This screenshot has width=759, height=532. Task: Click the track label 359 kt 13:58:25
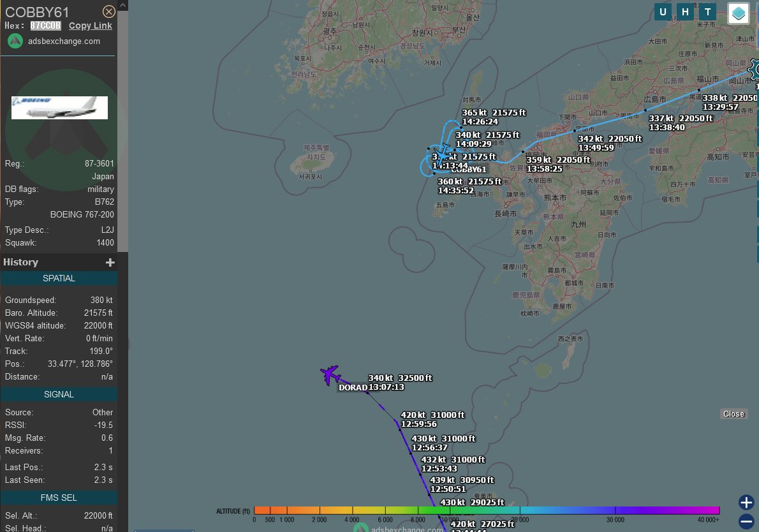tap(558, 164)
